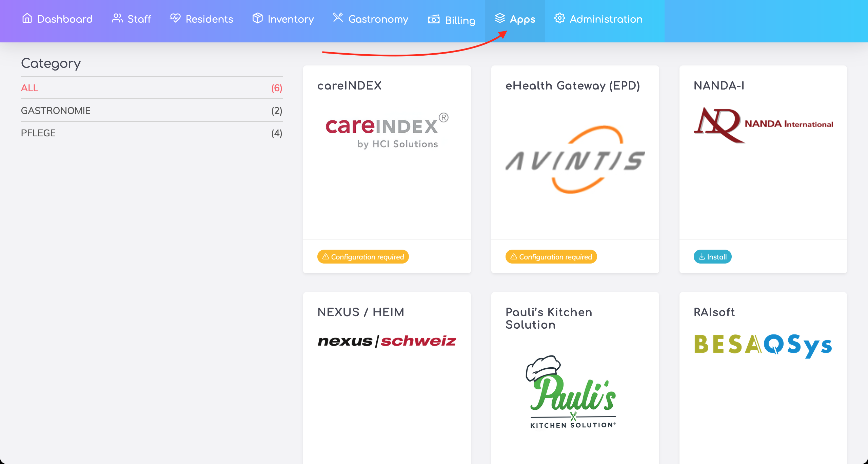The width and height of the screenshot is (868, 464).
Task: Click careINDEX Configuration required badge
Action: pyautogui.click(x=363, y=257)
